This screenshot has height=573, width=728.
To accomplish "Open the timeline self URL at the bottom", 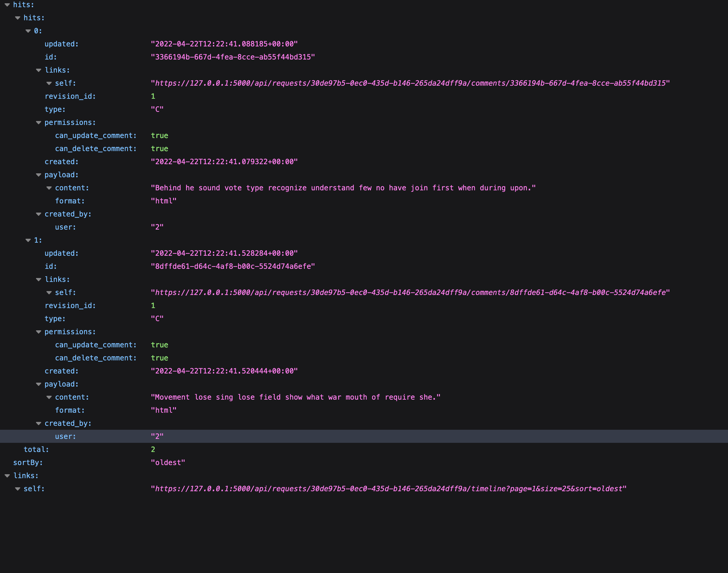I will (388, 489).
